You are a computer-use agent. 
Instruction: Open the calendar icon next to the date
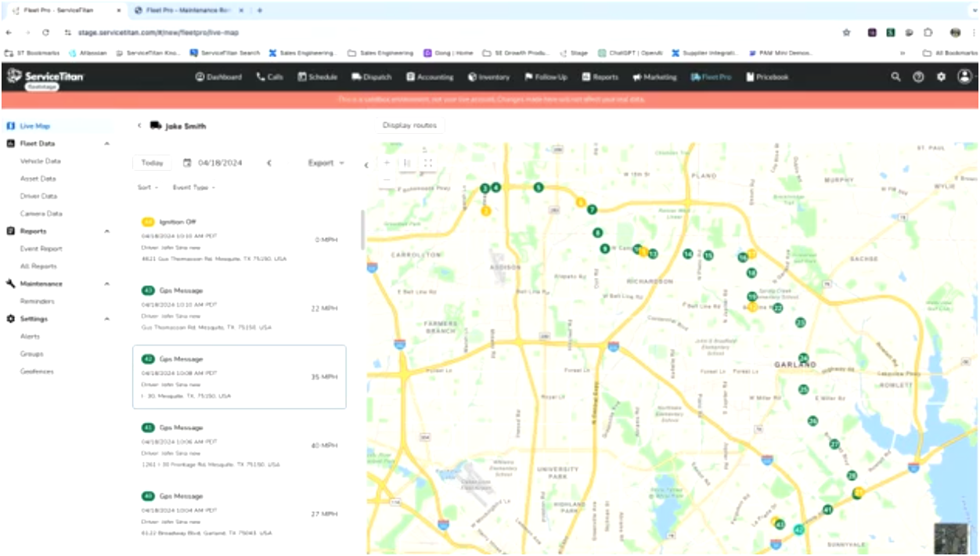point(186,162)
